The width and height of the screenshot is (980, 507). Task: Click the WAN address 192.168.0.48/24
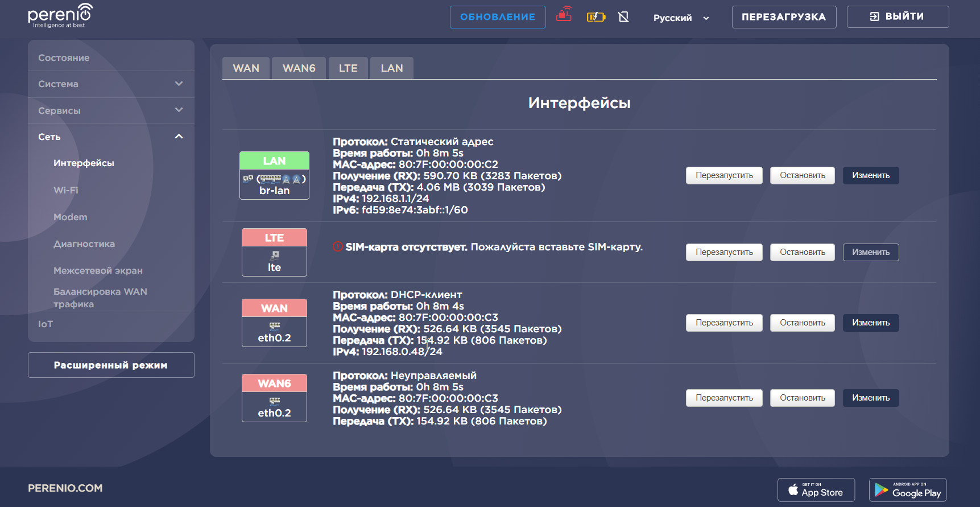pyautogui.click(x=402, y=352)
